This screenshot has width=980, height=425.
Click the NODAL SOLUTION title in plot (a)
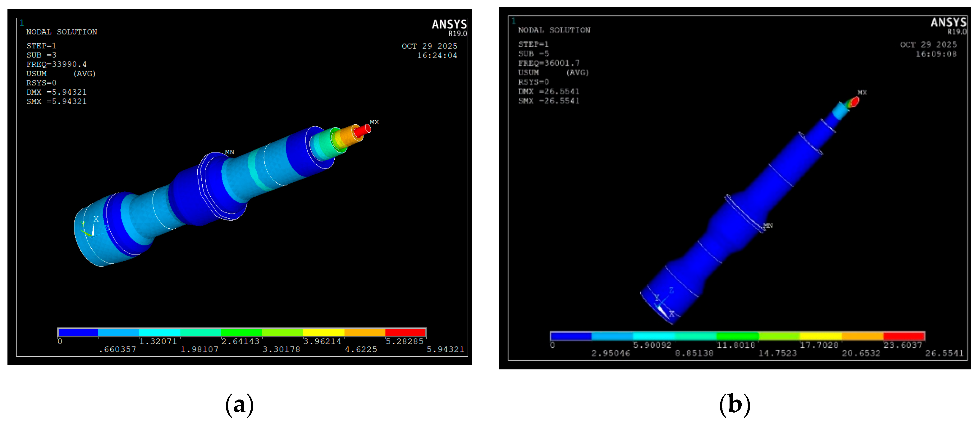61,32
